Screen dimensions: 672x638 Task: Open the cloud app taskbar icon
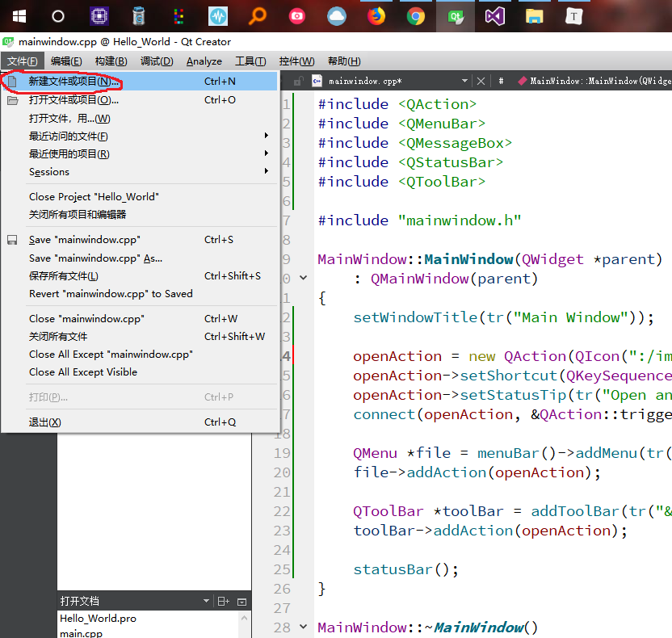(337, 16)
